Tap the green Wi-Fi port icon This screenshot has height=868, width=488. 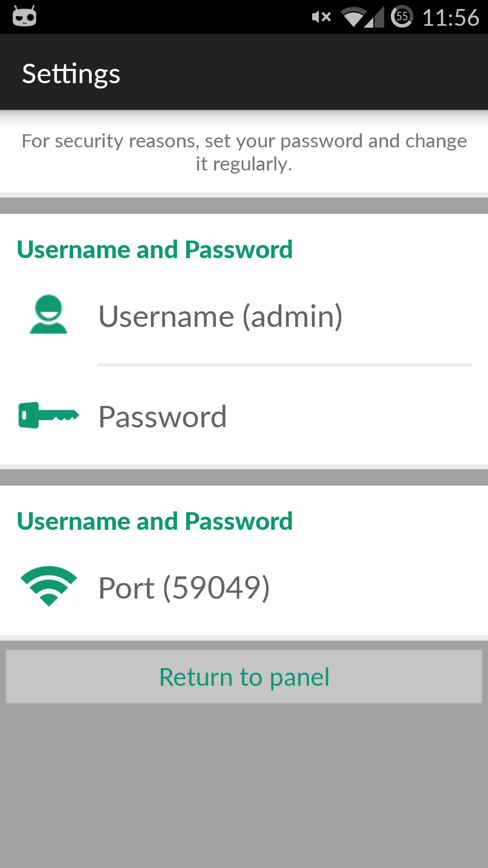tap(48, 585)
